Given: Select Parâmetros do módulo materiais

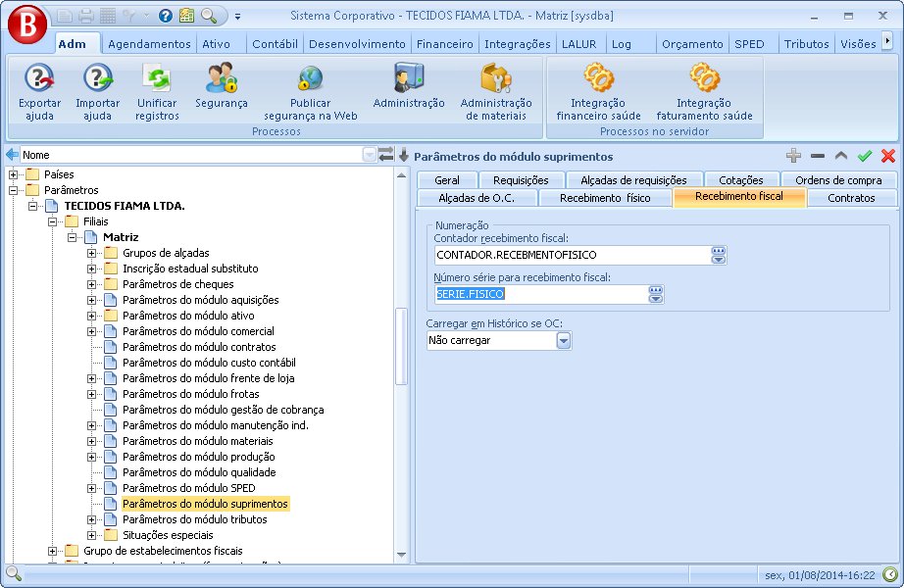Looking at the screenshot, I should pos(198,441).
